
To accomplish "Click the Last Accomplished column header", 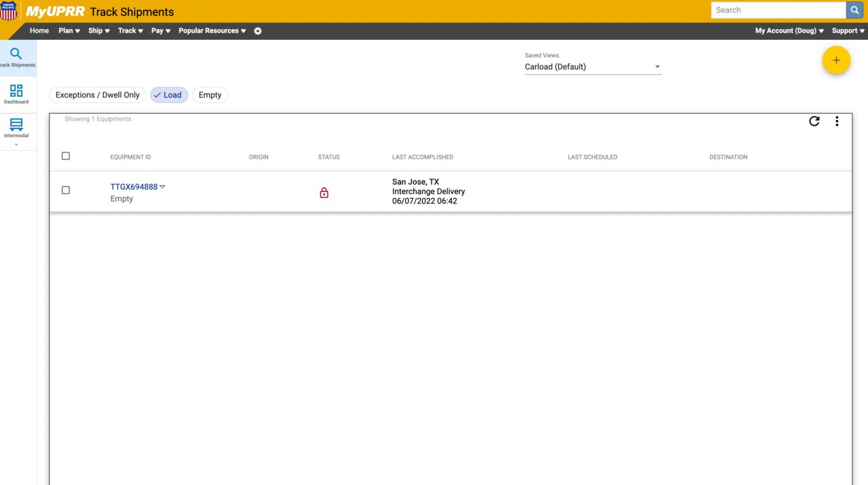I will [423, 157].
